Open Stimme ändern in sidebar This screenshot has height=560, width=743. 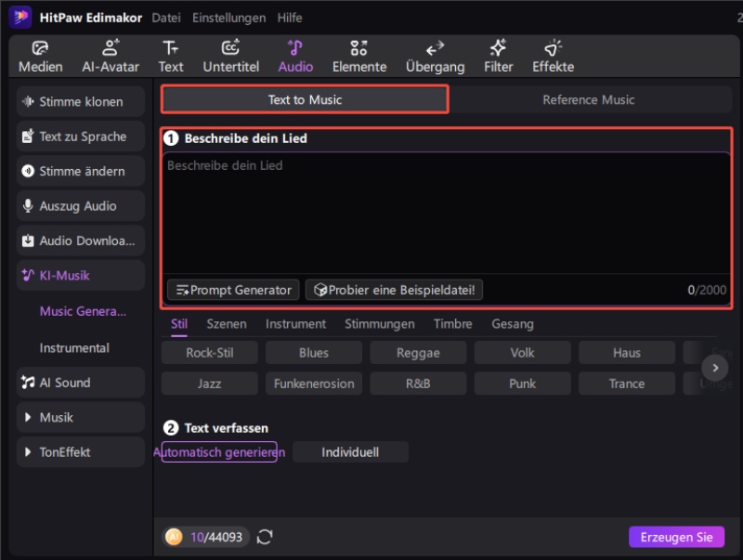tap(81, 171)
